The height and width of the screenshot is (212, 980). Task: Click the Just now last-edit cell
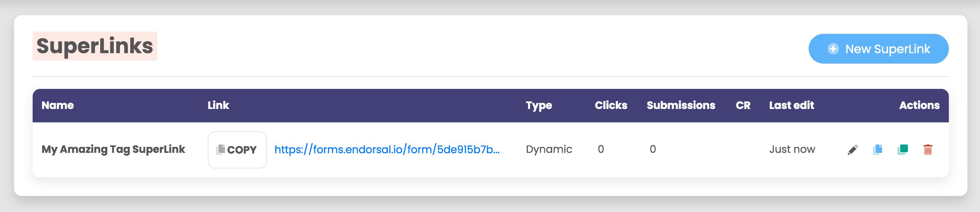coord(792,149)
